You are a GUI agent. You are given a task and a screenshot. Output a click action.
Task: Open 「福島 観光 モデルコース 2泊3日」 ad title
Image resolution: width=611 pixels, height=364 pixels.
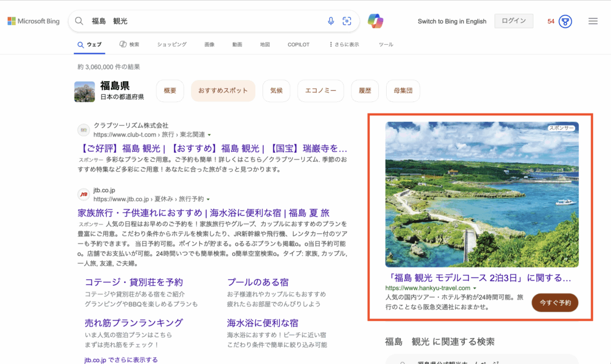479,278
